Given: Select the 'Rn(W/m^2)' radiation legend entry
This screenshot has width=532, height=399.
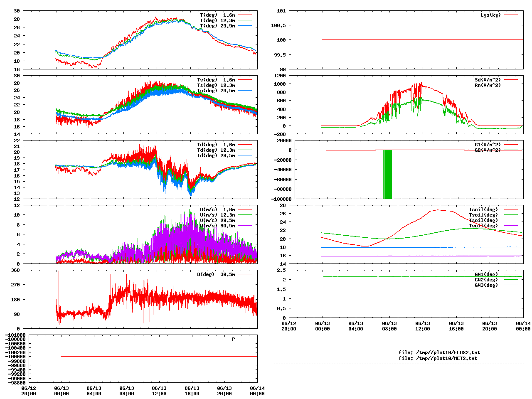Looking at the screenshot, I should click(488, 85).
